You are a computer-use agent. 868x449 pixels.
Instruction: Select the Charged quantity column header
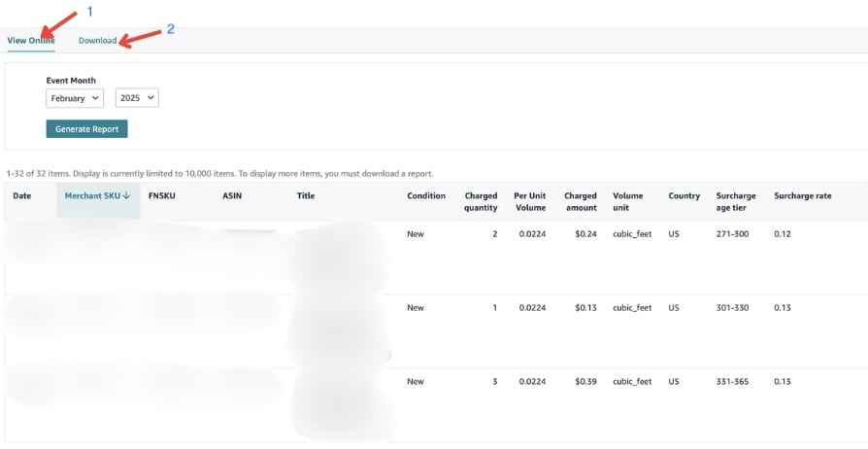coord(481,201)
